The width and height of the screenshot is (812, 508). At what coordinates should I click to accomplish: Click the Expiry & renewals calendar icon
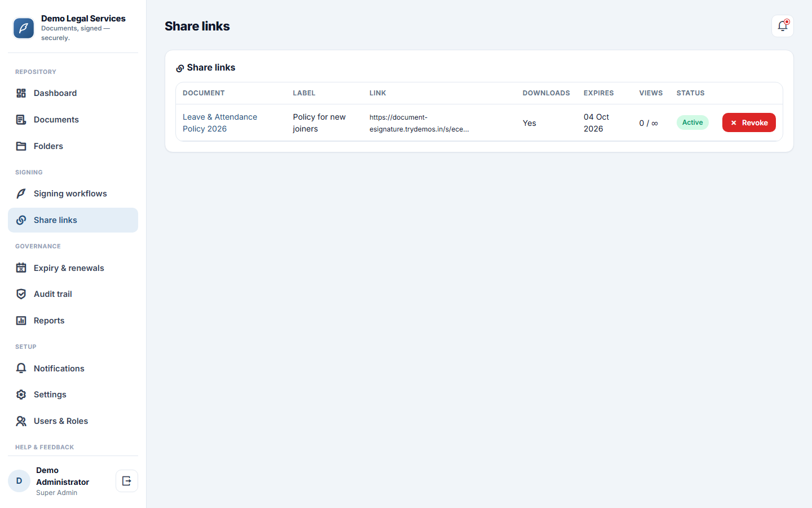coord(21,268)
